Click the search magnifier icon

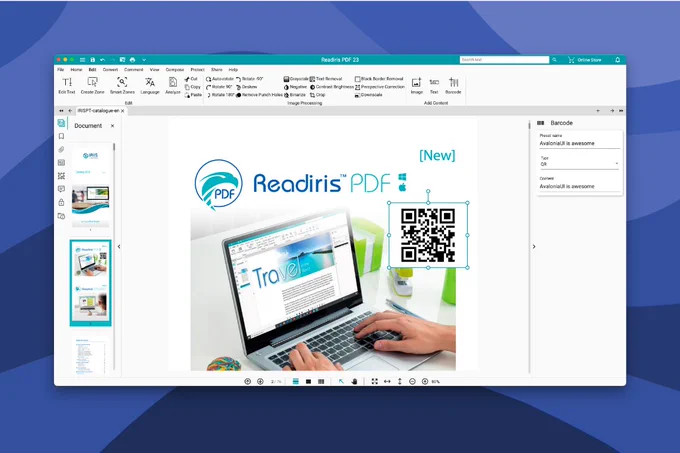(x=554, y=60)
